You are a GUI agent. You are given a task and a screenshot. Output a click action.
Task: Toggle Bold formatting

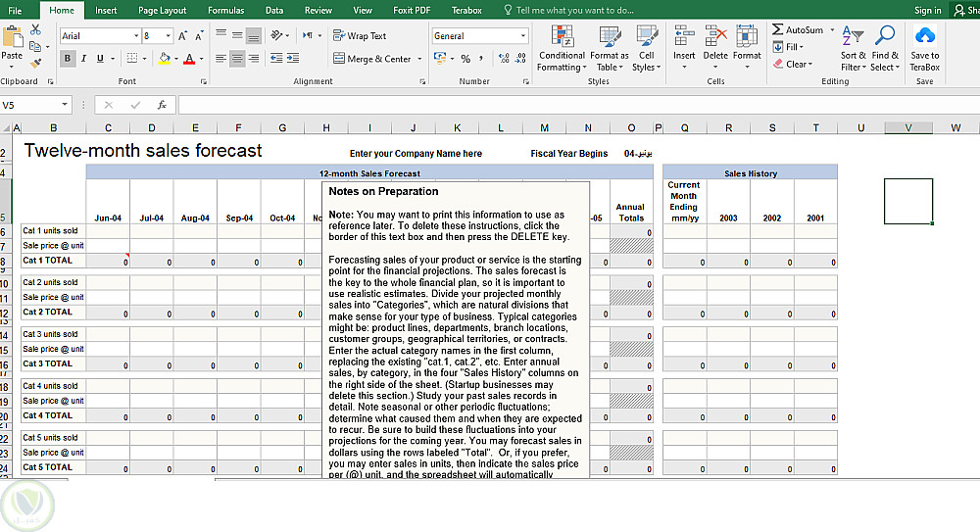(x=68, y=59)
